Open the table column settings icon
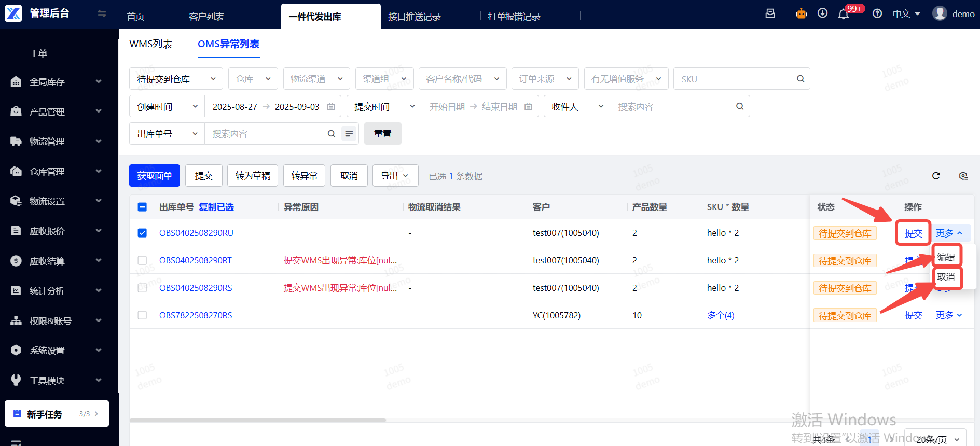Image resolution: width=980 pixels, height=446 pixels. 963,176
